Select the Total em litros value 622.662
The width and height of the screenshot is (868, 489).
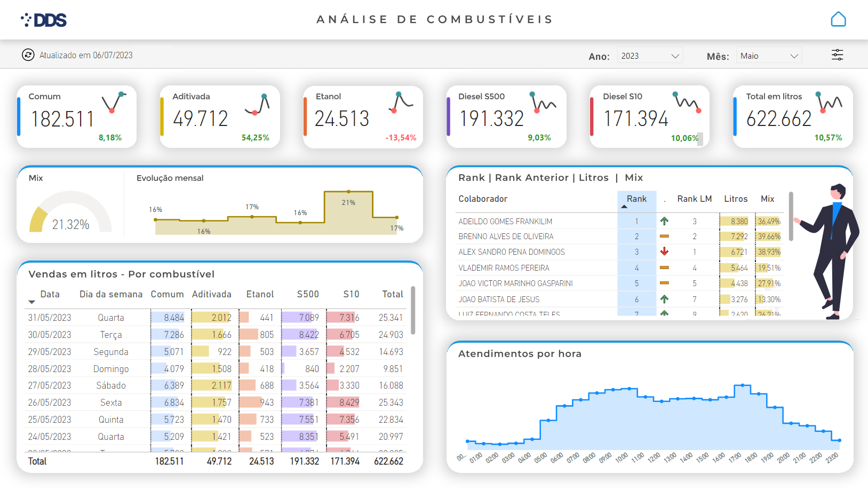pos(779,119)
